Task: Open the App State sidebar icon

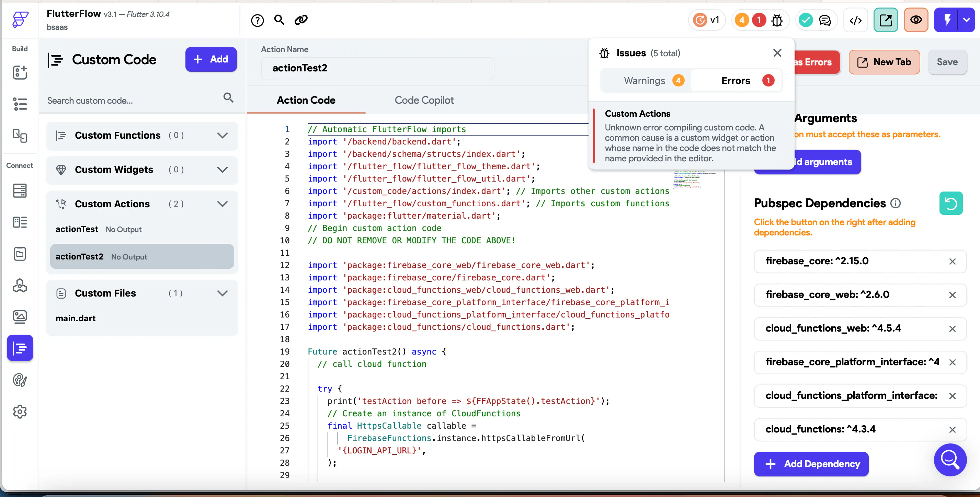Action: pos(20,254)
